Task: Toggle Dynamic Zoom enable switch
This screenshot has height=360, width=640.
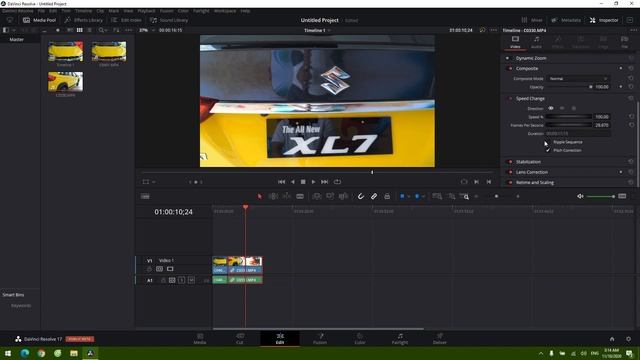Action: pyautogui.click(x=508, y=58)
